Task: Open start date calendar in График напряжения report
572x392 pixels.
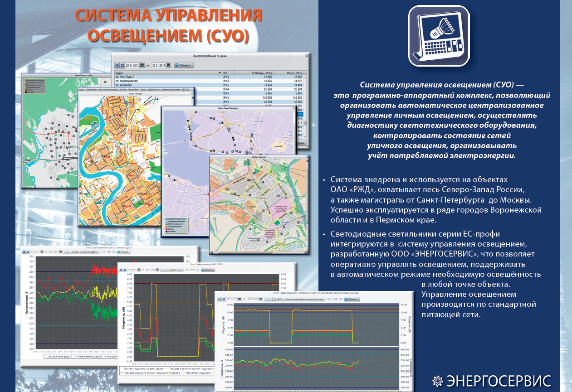Action: tap(42, 252)
